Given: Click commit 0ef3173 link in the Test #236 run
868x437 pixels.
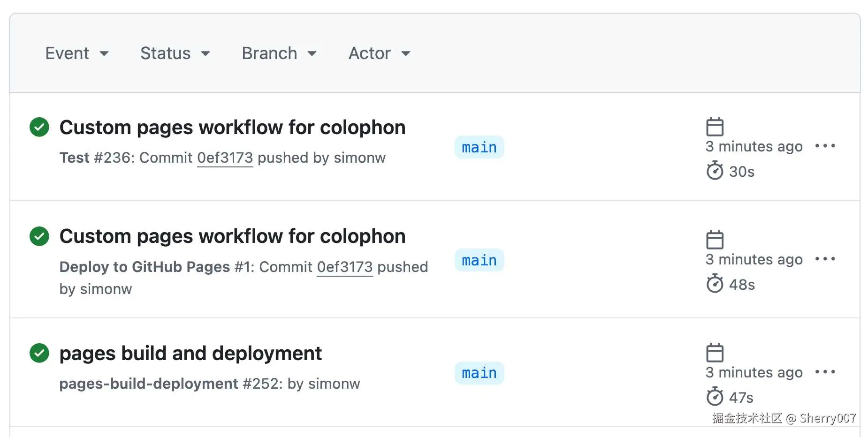Looking at the screenshot, I should coord(225,158).
